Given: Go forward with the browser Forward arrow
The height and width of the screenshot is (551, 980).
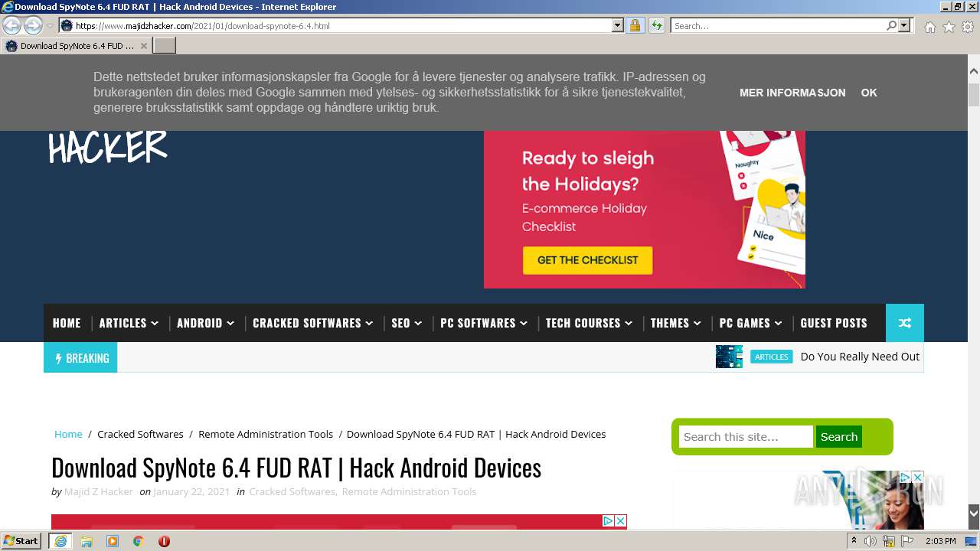Looking at the screenshot, I should pyautogui.click(x=33, y=25).
